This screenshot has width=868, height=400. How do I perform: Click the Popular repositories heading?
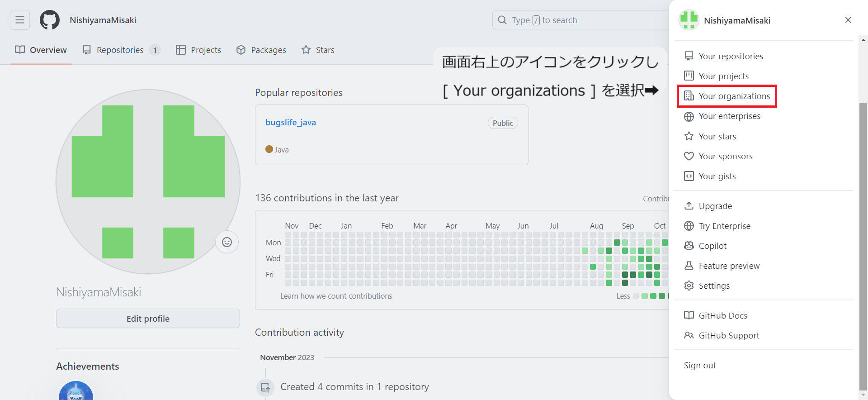pos(299,92)
